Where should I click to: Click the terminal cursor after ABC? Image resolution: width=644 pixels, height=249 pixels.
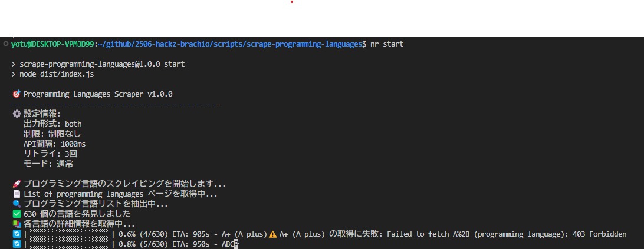236,244
